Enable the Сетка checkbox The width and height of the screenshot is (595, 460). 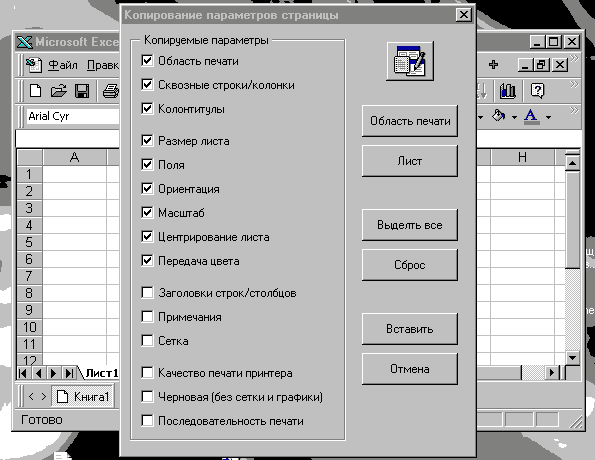coord(147,340)
